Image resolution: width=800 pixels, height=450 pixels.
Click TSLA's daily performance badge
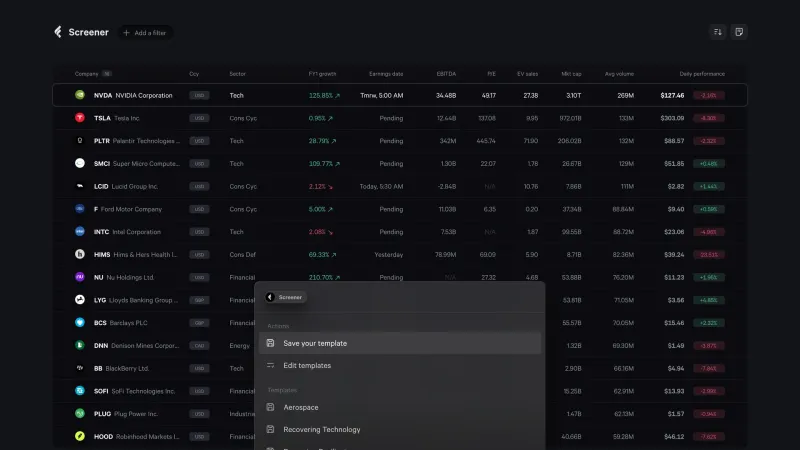[708, 118]
